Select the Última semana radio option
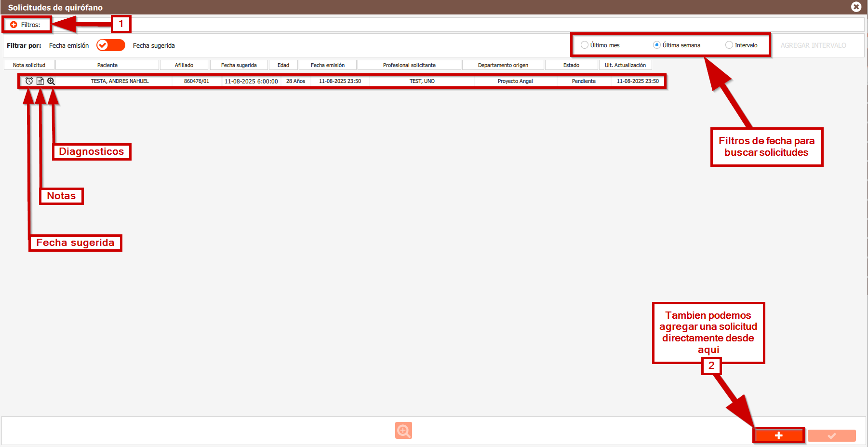This screenshot has height=447, width=868. click(x=656, y=45)
